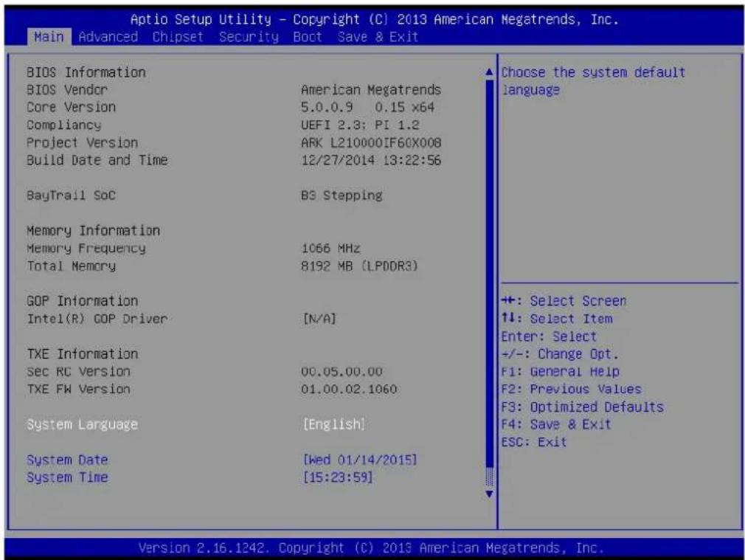Click the Sec RC Version label
Viewport: 745px width, 560px height.
click(x=78, y=372)
